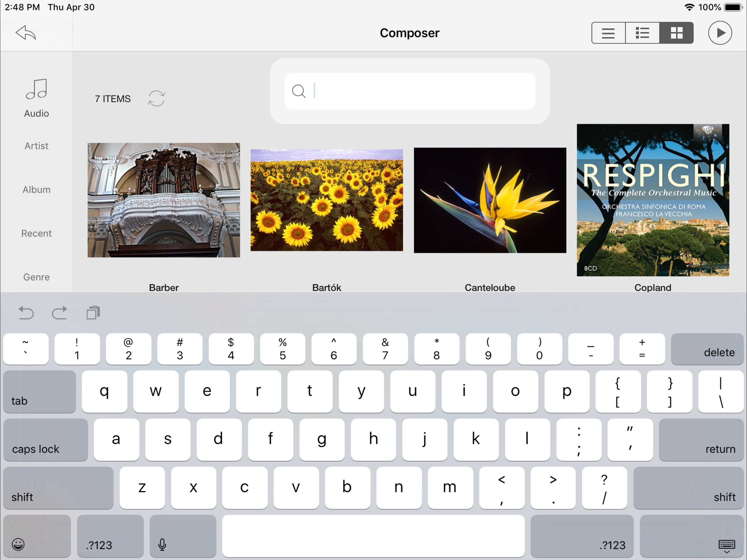Tap the keyboard redo icon
The width and height of the screenshot is (747, 560).
pyautogui.click(x=59, y=313)
